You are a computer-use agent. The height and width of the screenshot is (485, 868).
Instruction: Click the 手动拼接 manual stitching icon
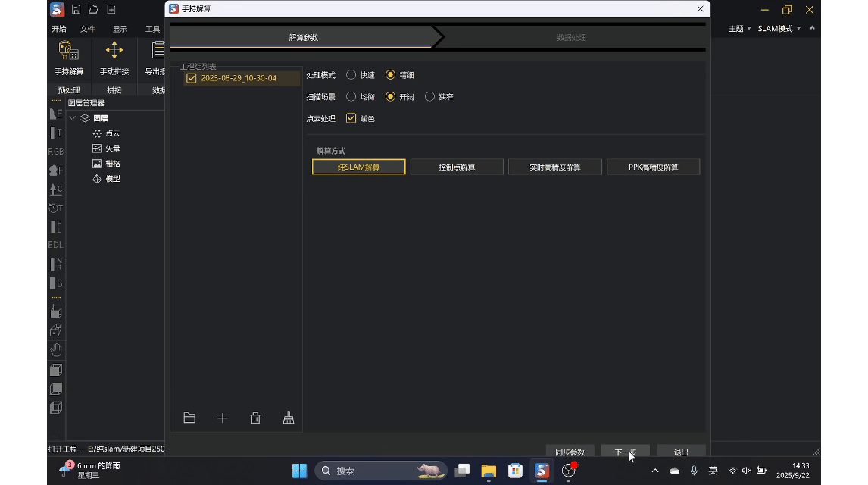tap(114, 52)
